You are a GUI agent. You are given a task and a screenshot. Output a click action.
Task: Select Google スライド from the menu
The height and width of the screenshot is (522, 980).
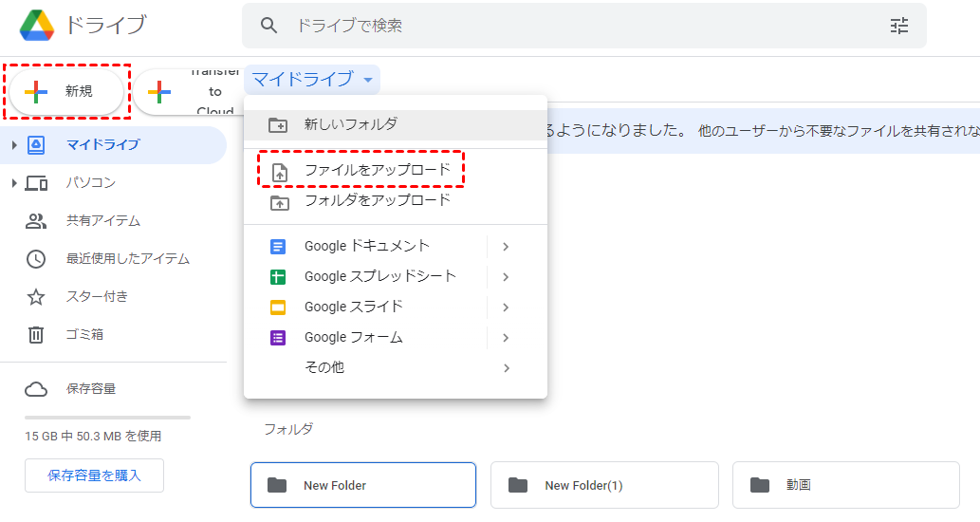[353, 307]
